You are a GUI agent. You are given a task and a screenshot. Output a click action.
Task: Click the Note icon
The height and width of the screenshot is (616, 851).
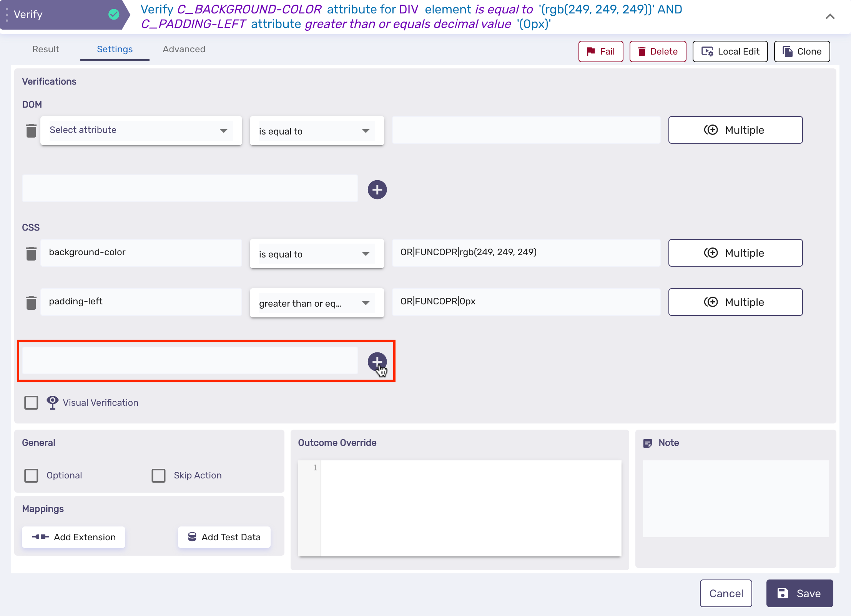click(x=648, y=443)
